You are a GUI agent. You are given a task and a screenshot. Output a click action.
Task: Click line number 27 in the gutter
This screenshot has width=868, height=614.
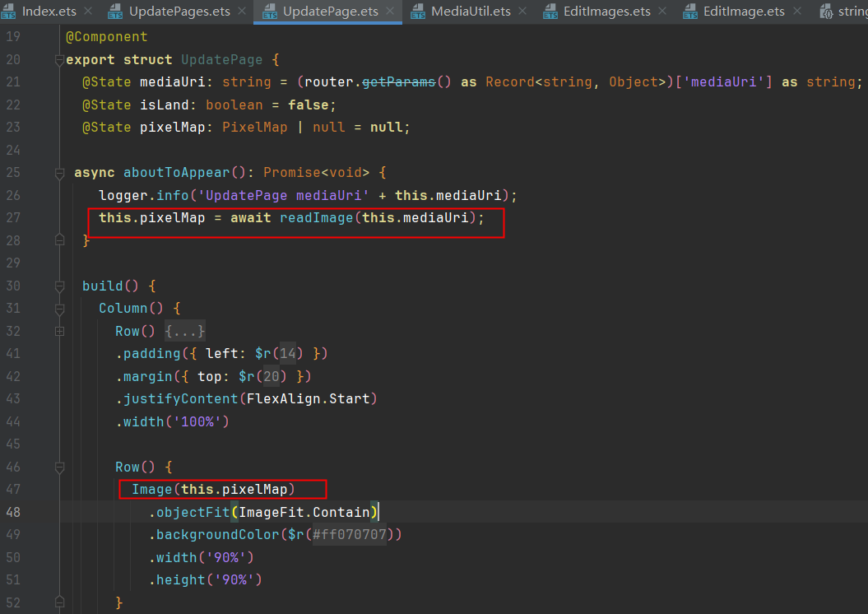click(x=12, y=218)
